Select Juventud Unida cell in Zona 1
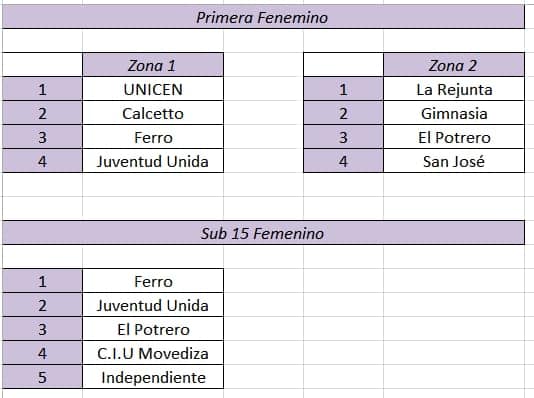 coord(153,161)
